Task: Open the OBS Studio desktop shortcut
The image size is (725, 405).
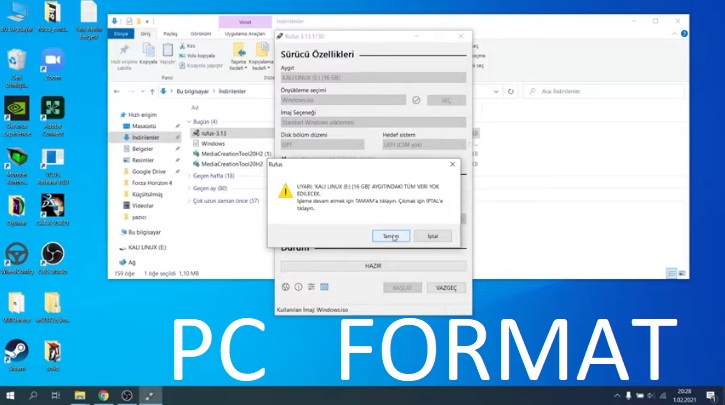Action: (x=53, y=258)
